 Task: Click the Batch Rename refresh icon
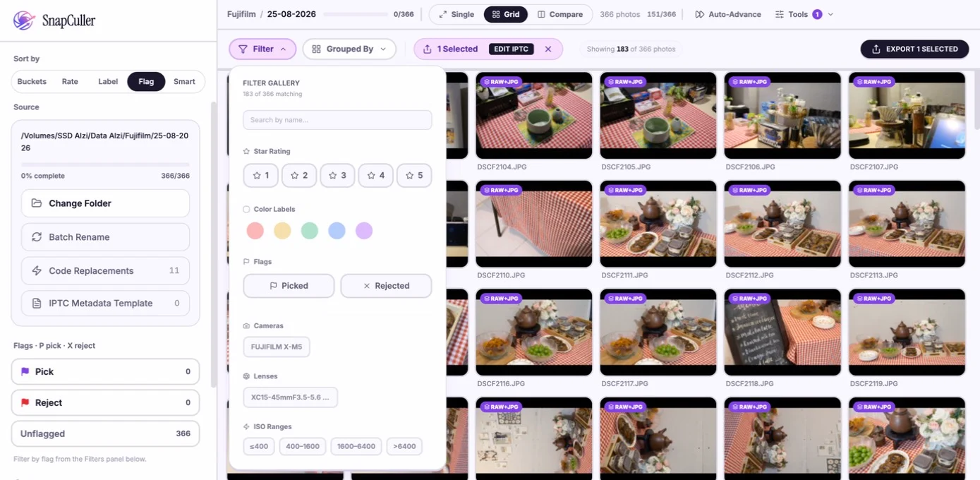coord(37,237)
